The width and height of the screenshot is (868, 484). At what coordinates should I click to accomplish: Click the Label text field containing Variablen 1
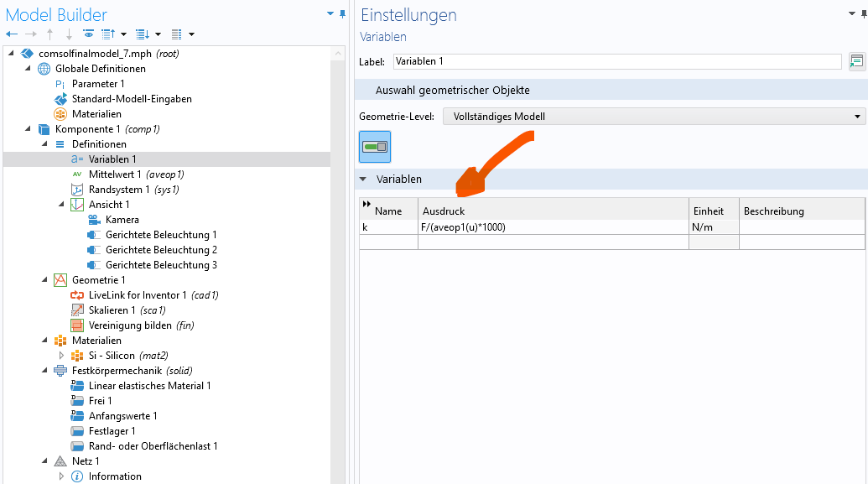pyautogui.click(x=616, y=61)
